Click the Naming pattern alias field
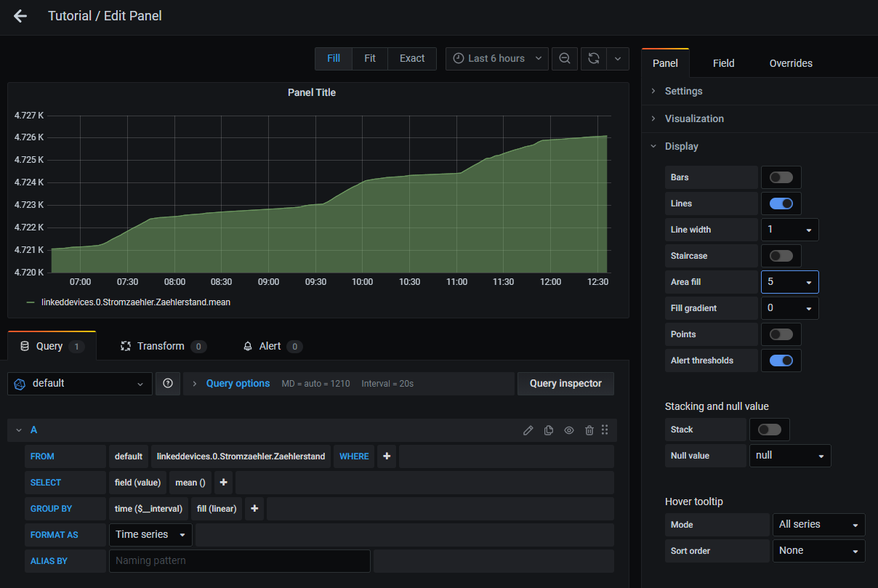 coord(240,560)
